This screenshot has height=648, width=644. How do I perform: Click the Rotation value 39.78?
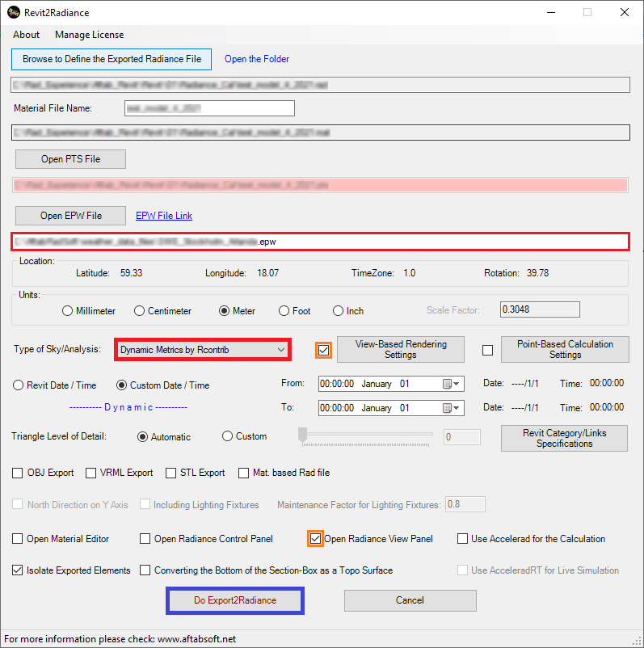[538, 273]
